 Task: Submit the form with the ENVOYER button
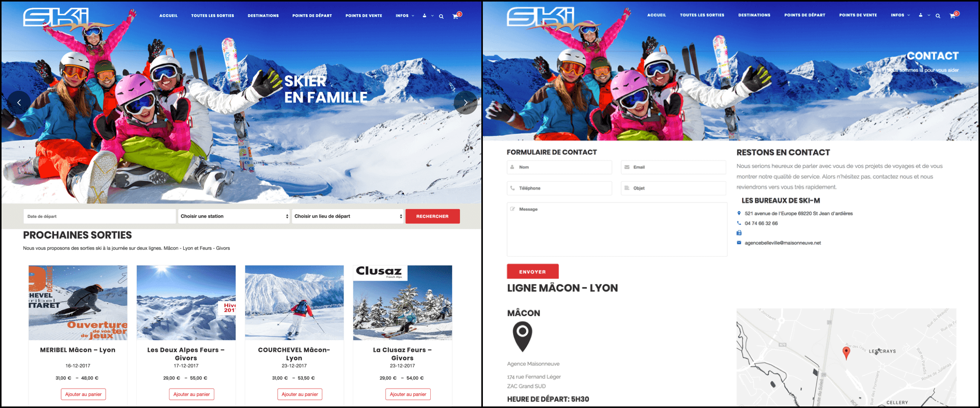532,271
